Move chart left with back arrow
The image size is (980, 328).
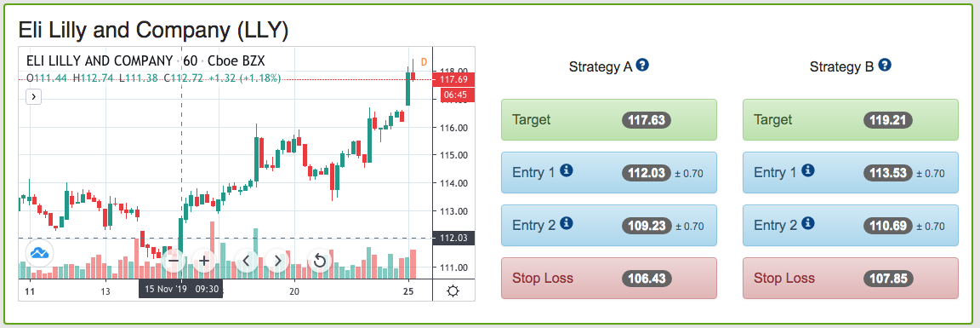[246, 261]
